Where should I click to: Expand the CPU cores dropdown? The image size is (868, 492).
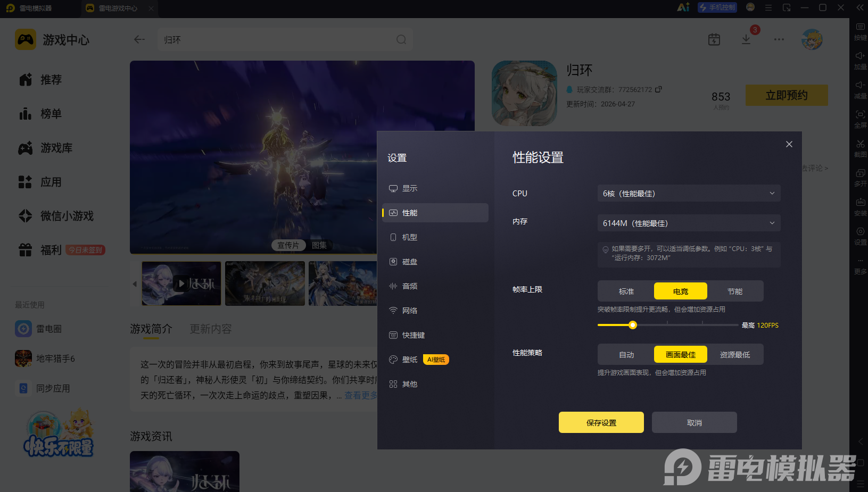tap(689, 194)
